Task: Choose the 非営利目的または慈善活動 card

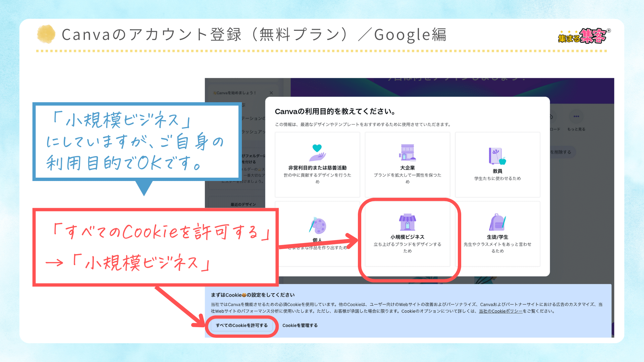Action: pos(317,165)
